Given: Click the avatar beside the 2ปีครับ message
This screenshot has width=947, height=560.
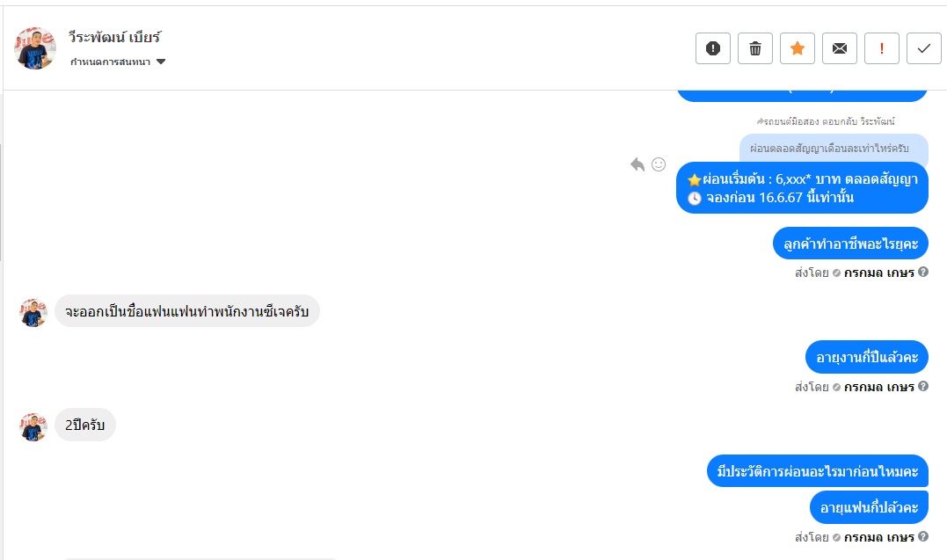Looking at the screenshot, I should tap(33, 426).
